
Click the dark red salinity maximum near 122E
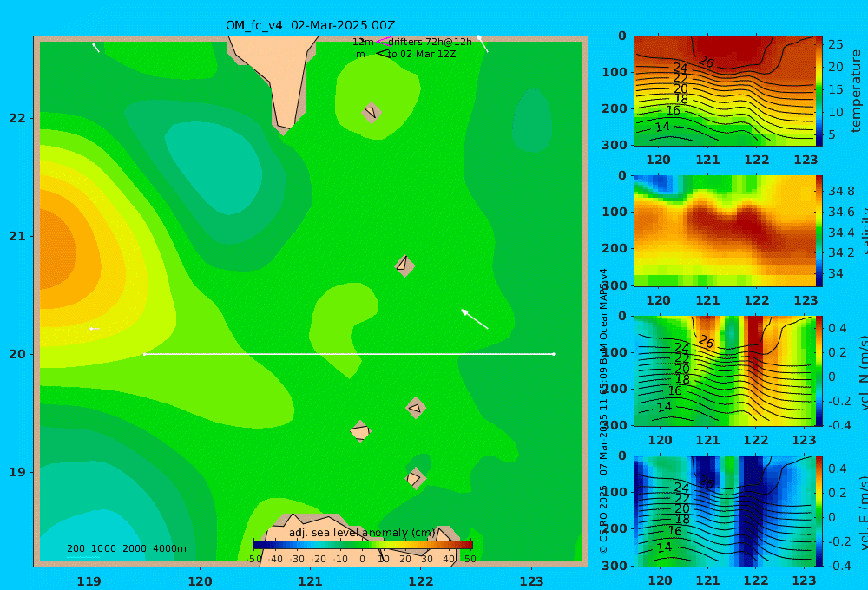pos(748,219)
